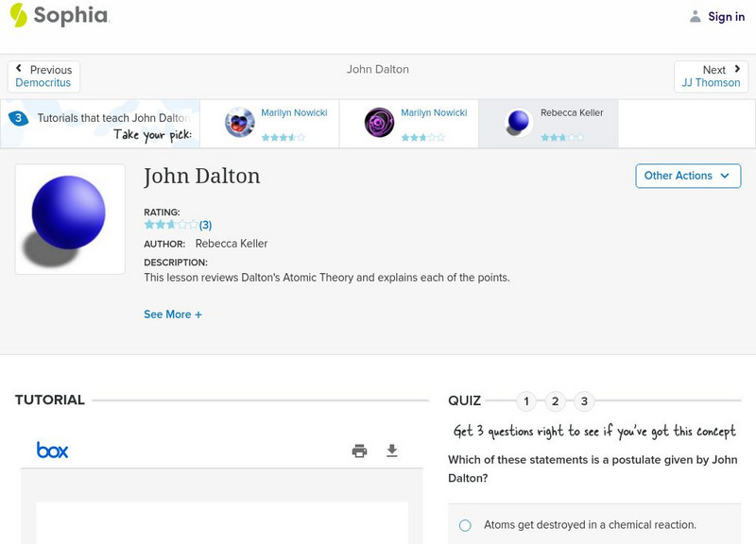This screenshot has width=756, height=544.
Task: Jump to quiz question 1
Action: click(526, 400)
